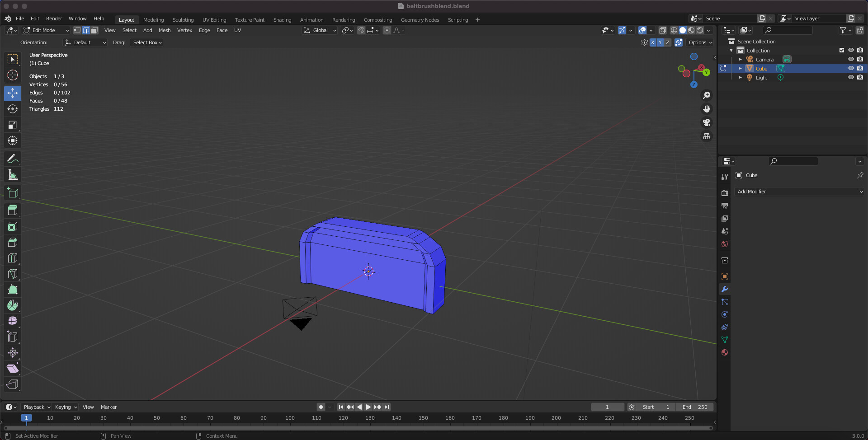
Task: Uncheck the Collection exclude checkbox
Action: (841, 51)
